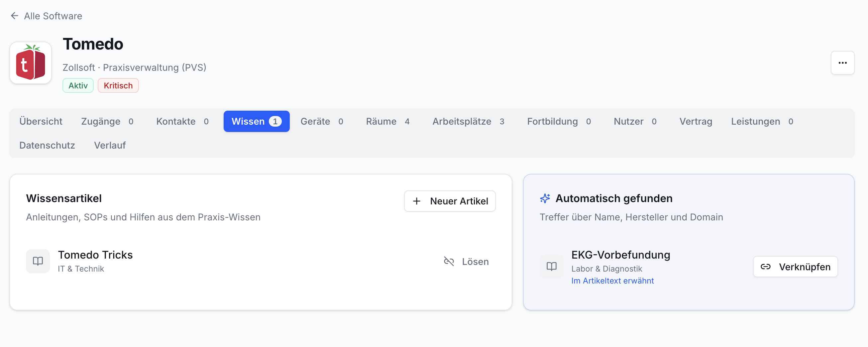Viewport: 868px width, 347px height.
Task: Click the Tomedo app logo
Action: tap(31, 63)
